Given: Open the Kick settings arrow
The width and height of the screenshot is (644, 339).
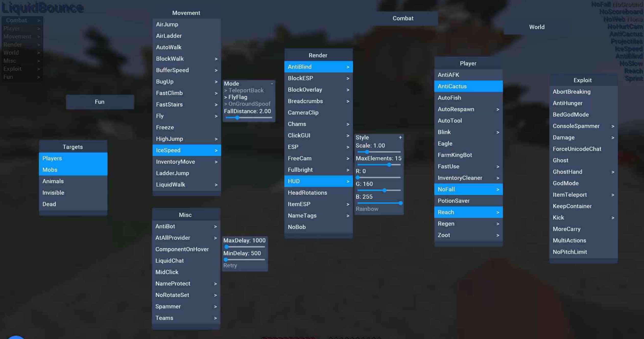Looking at the screenshot, I should (x=613, y=218).
